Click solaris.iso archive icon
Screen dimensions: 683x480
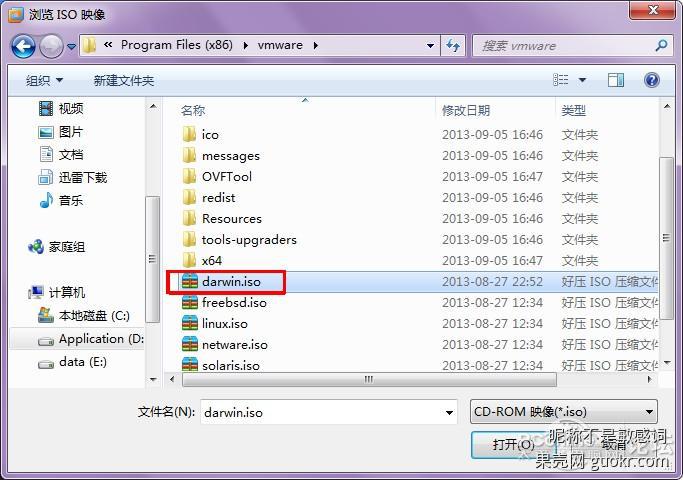tap(189, 364)
